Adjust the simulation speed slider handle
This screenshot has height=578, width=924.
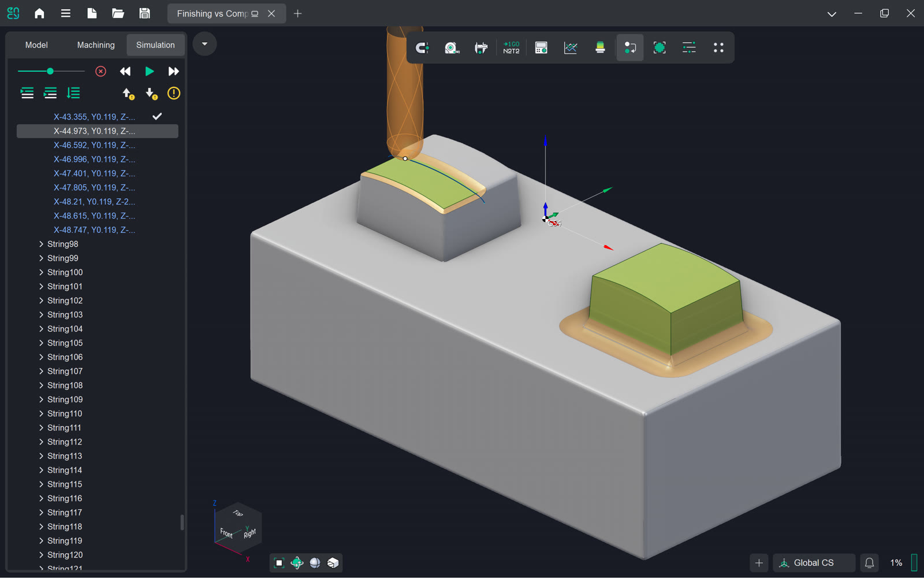[x=50, y=71]
